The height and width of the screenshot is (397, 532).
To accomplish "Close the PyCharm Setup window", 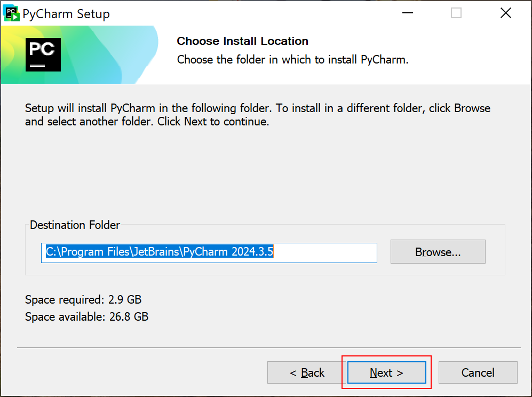I will click(505, 13).
